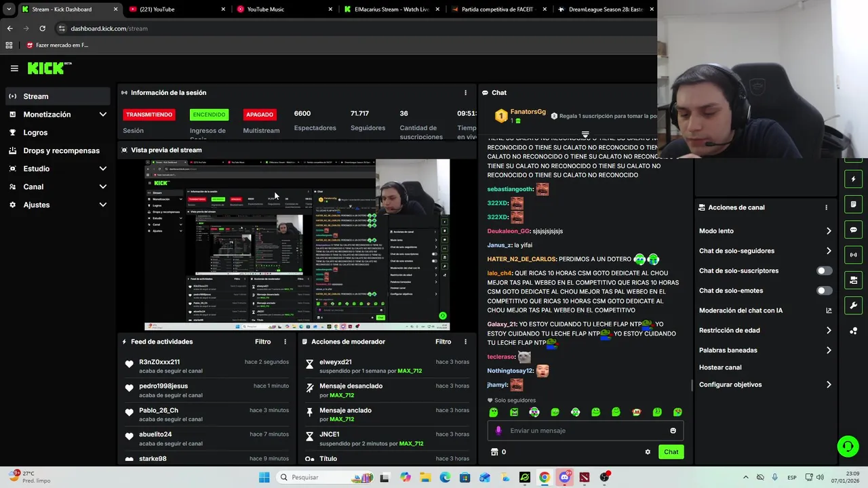Screen dimensions: 868x488
Task: Open Windows Start menu
Action: (264, 477)
